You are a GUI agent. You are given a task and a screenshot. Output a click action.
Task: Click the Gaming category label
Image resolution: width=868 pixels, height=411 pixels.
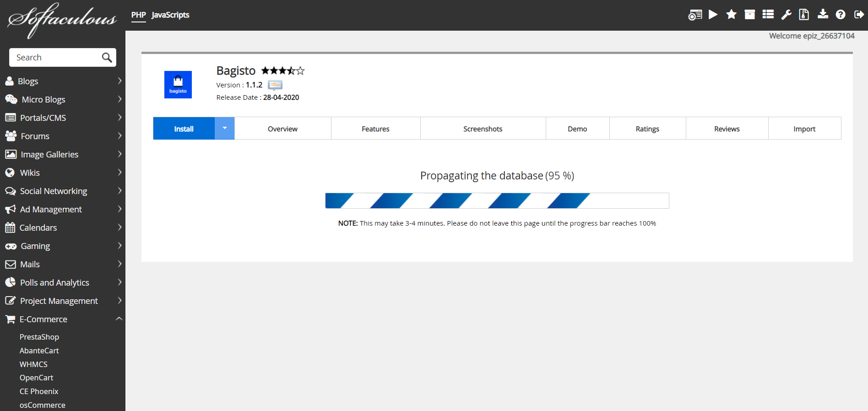35,246
